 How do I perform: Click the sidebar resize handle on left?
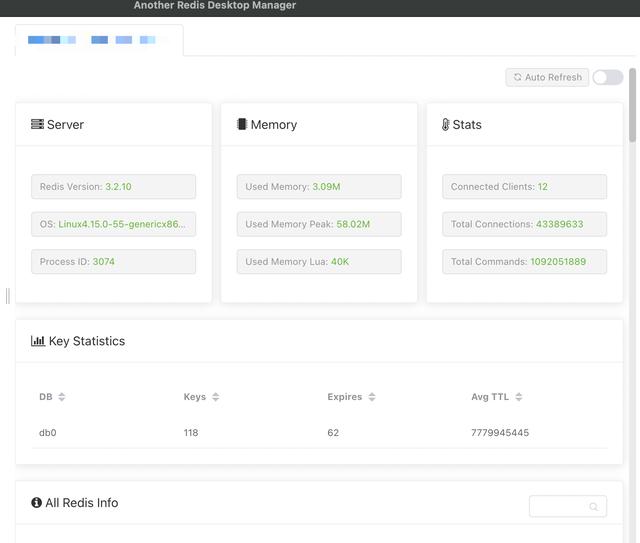8,296
